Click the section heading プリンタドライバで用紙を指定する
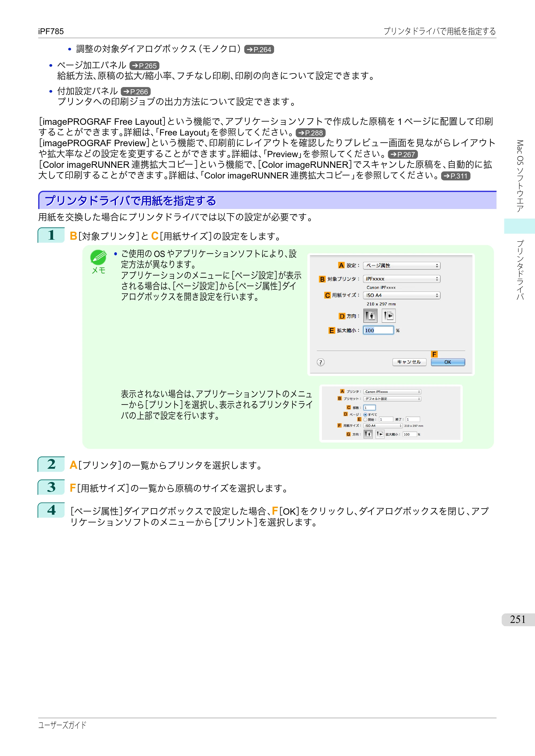The image size is (535, 756). 130,200
